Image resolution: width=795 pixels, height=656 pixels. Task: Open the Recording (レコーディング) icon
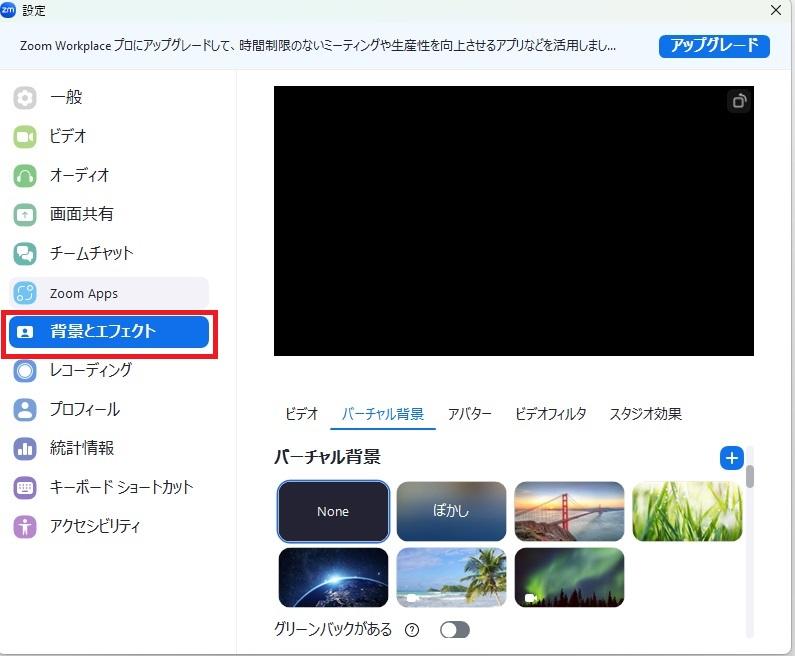[x=25, y=371]
